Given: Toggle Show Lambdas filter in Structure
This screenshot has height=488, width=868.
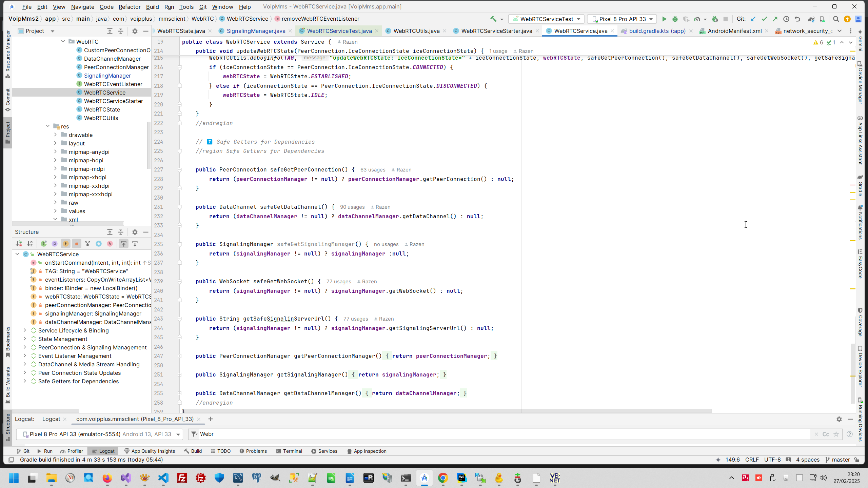Looking at the screenshot, I should point(110,244).
